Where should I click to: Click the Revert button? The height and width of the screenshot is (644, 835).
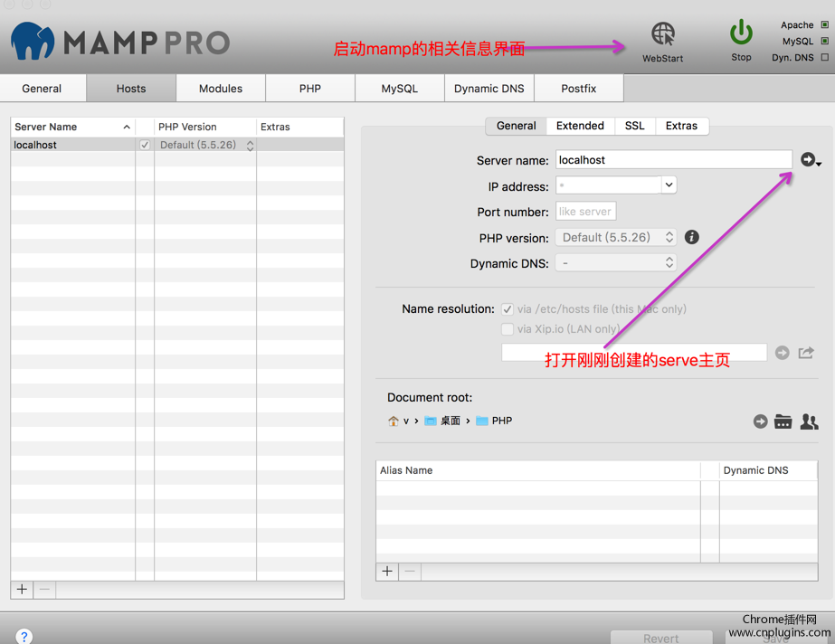click(x=660, y=638)
